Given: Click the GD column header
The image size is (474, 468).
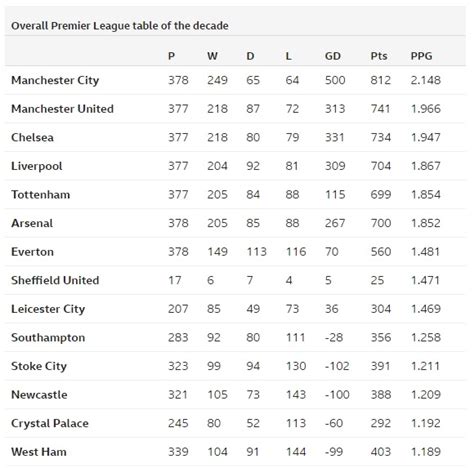Looking at the screenshot, I should point(333,56).
